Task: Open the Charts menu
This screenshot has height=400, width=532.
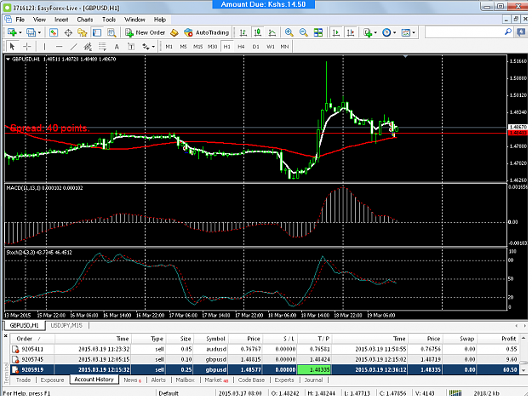Action: 85,20
